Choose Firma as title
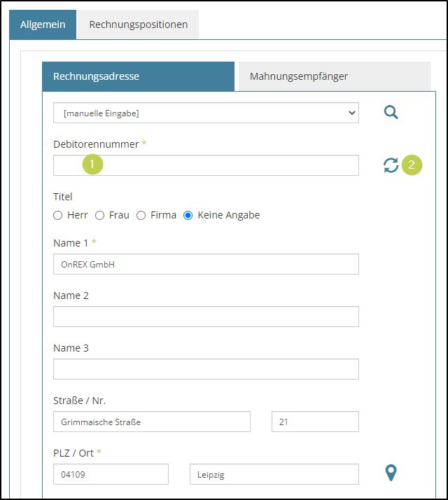448x500 pixels. tap(141, 216)
